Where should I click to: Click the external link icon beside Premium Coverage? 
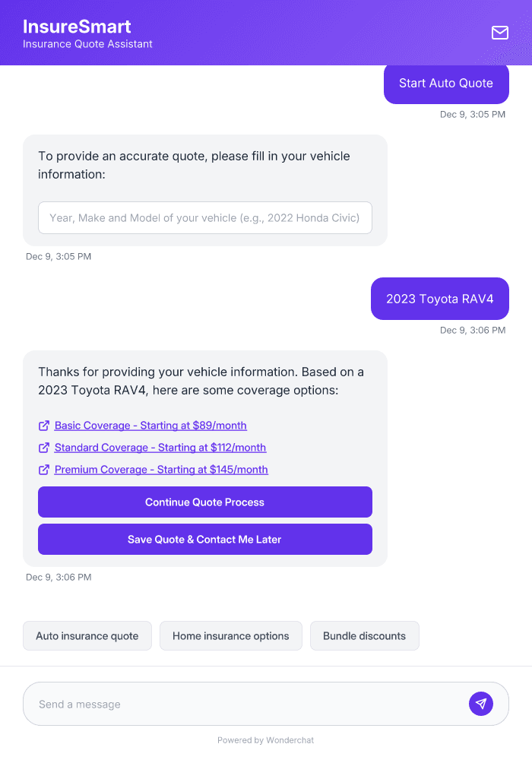coord(44,470)
